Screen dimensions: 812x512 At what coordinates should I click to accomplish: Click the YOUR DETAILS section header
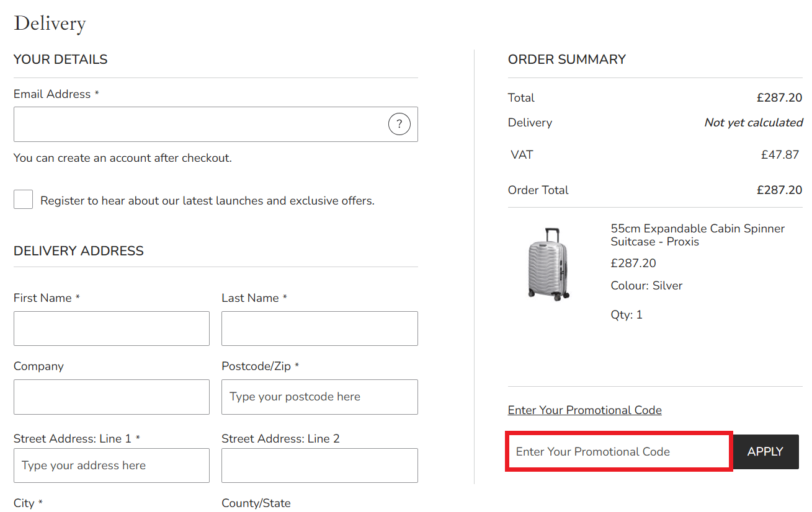click(x=60, y=59)
